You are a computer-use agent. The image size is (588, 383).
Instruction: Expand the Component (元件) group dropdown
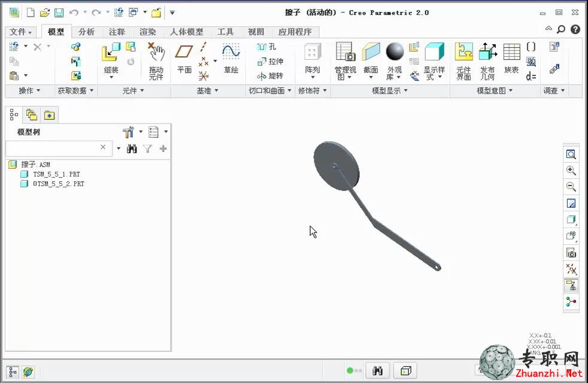pos(134,91)
